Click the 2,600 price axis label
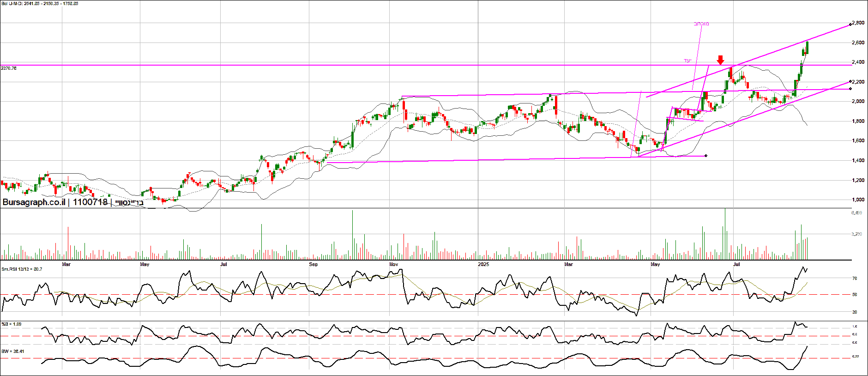Viewport: 868px width, 376px height. pyautogui.click(x=858, y=42)
